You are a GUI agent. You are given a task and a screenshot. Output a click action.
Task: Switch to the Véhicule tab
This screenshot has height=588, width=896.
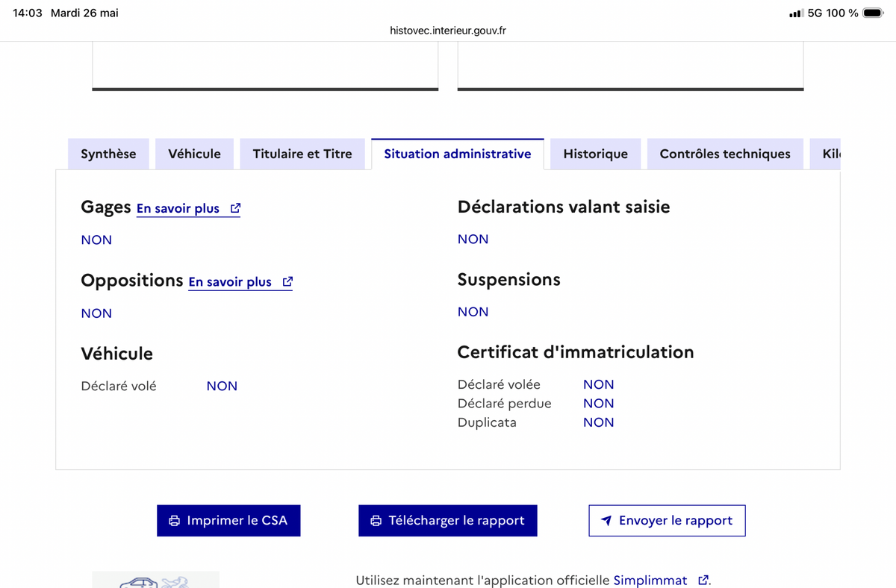point(194,154)
